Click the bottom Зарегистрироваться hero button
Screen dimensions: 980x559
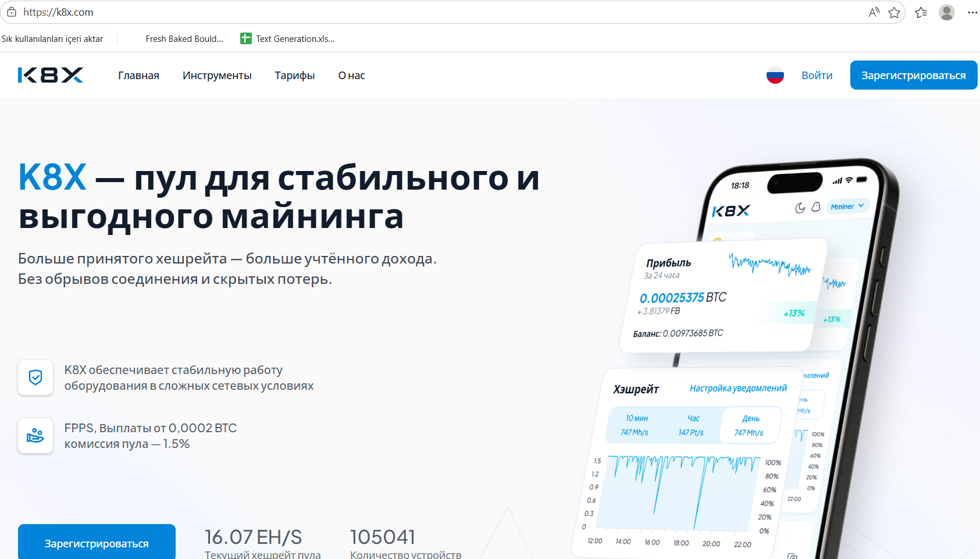[x=97, y=542]
